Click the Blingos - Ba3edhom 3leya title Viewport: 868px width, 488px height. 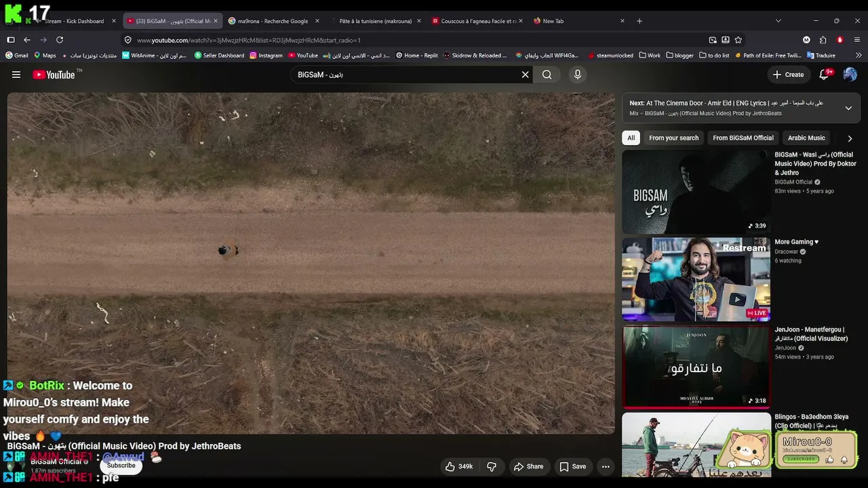pos(812,421)
